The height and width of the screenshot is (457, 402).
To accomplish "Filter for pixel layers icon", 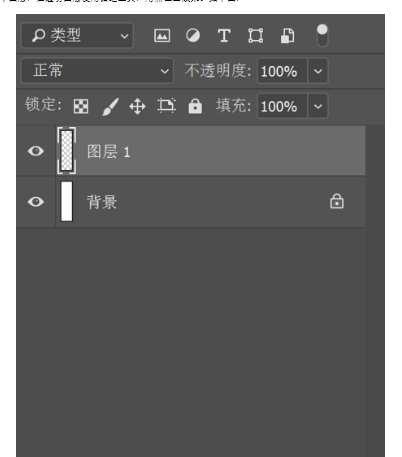I will tap(162, 35).
